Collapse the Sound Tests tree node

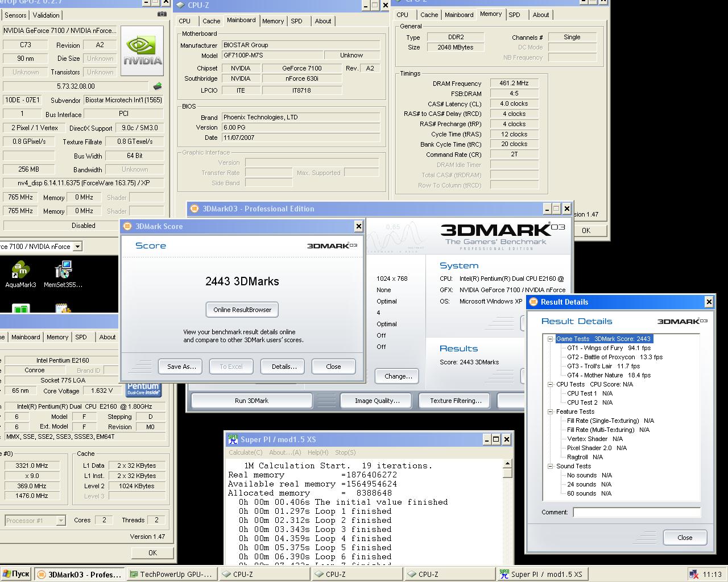[550, 466]
